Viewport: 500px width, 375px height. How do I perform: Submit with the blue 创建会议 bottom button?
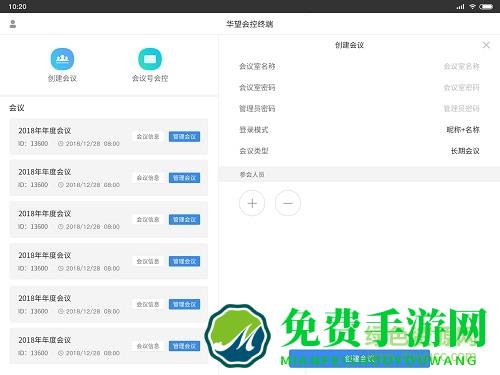[359, 359]
